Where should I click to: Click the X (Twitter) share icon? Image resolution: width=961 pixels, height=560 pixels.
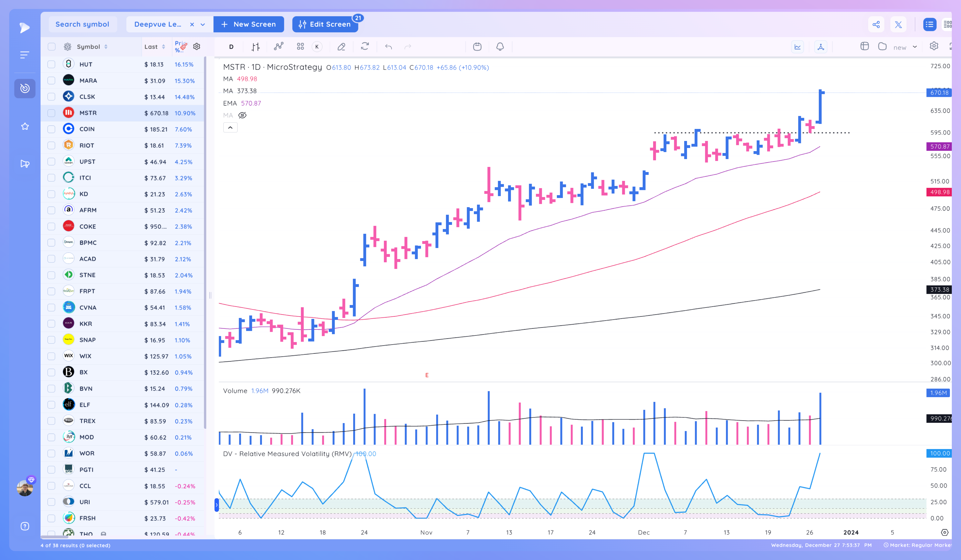tap(899, 25)
